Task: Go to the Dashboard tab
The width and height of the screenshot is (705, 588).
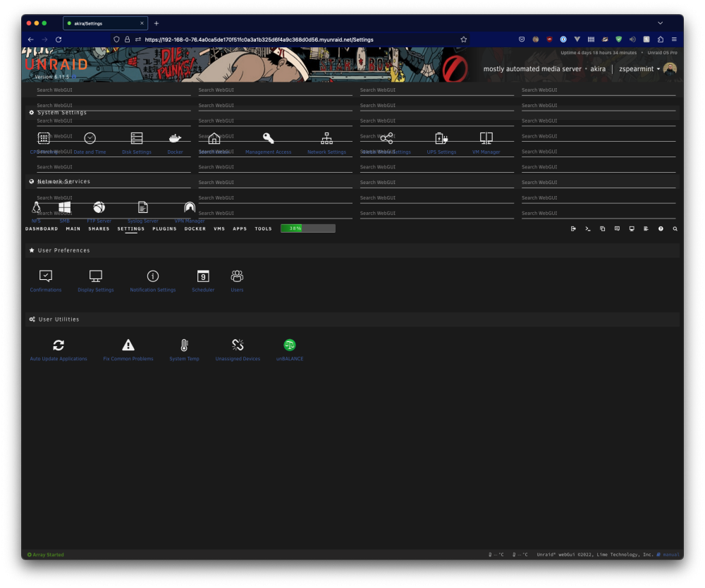Action: coord(42,229)
